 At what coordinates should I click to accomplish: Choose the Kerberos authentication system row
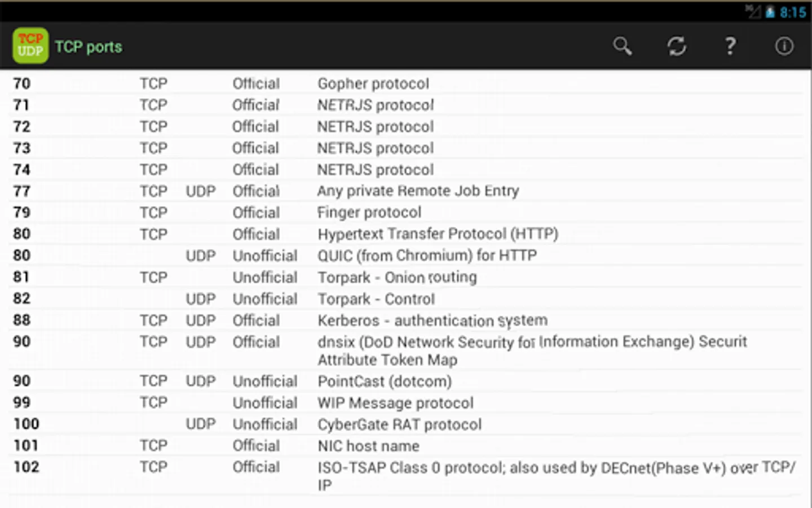pos(433,320)
